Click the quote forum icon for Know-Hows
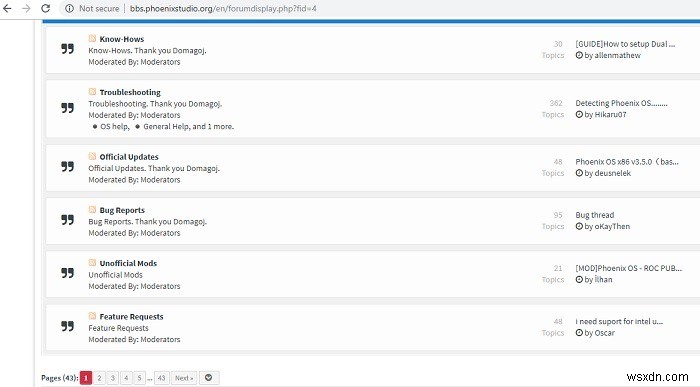 [67, 49]
